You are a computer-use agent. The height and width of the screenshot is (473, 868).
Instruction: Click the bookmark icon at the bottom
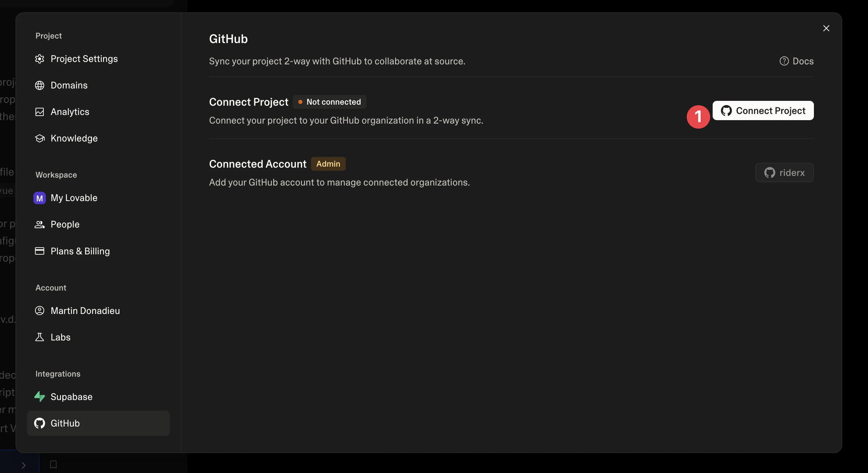tap(53, 464)
